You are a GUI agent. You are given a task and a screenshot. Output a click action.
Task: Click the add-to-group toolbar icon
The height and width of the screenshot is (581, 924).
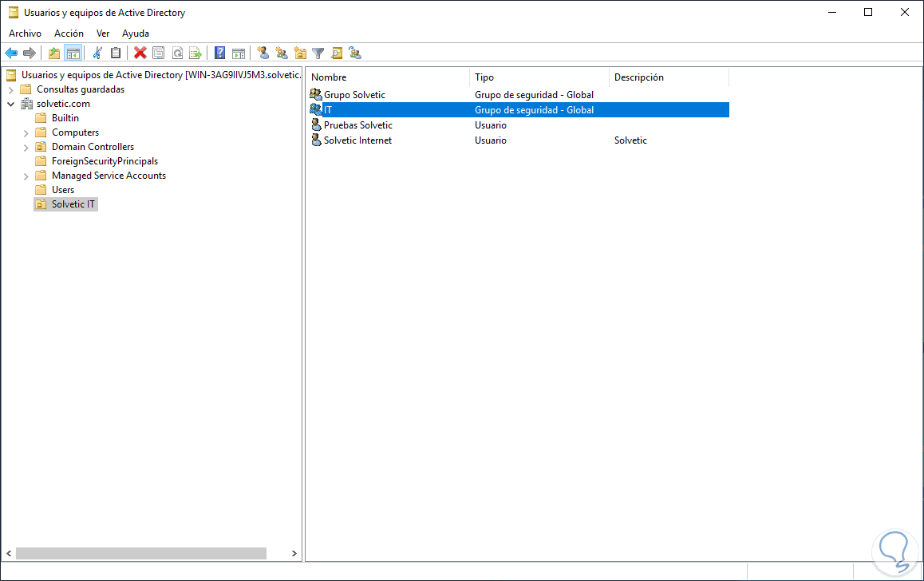point(355,53)
